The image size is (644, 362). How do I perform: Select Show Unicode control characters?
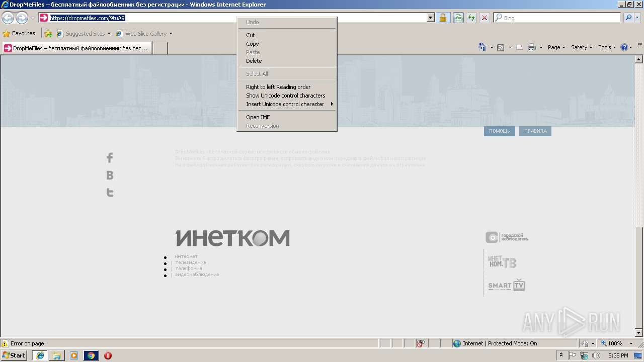(x=287, y=96)
